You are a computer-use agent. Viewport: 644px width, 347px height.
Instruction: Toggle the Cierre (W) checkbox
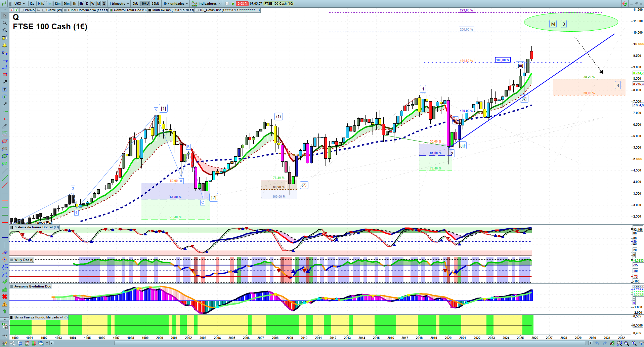click(44, 10)
